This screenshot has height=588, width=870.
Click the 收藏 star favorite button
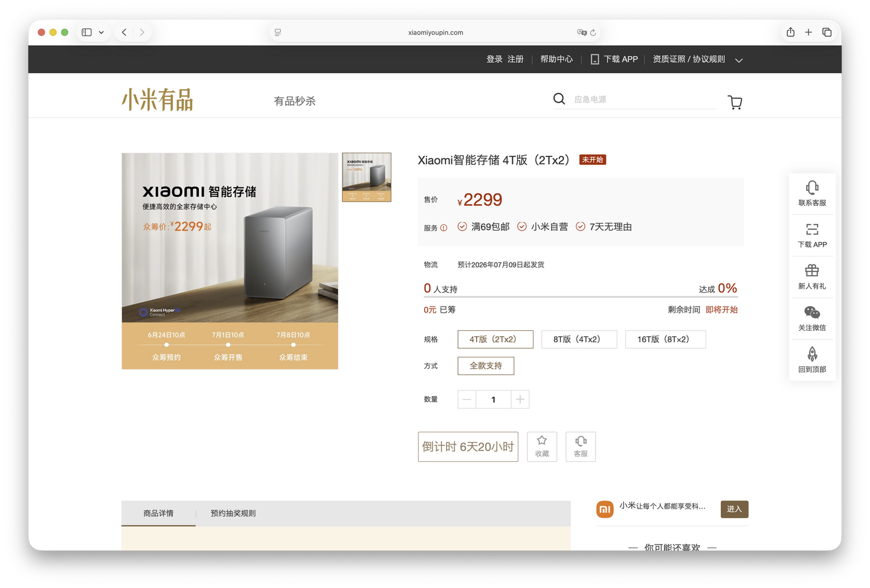[542, 447]
